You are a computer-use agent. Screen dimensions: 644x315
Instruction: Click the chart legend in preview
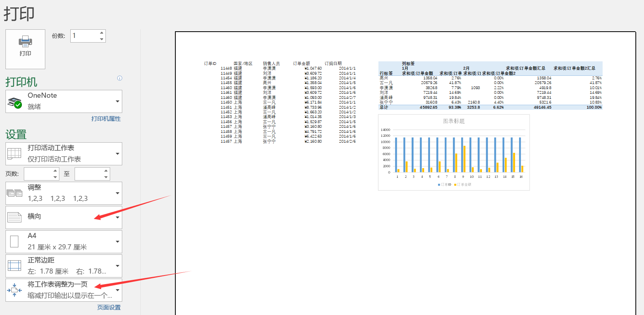coord(455,184)
